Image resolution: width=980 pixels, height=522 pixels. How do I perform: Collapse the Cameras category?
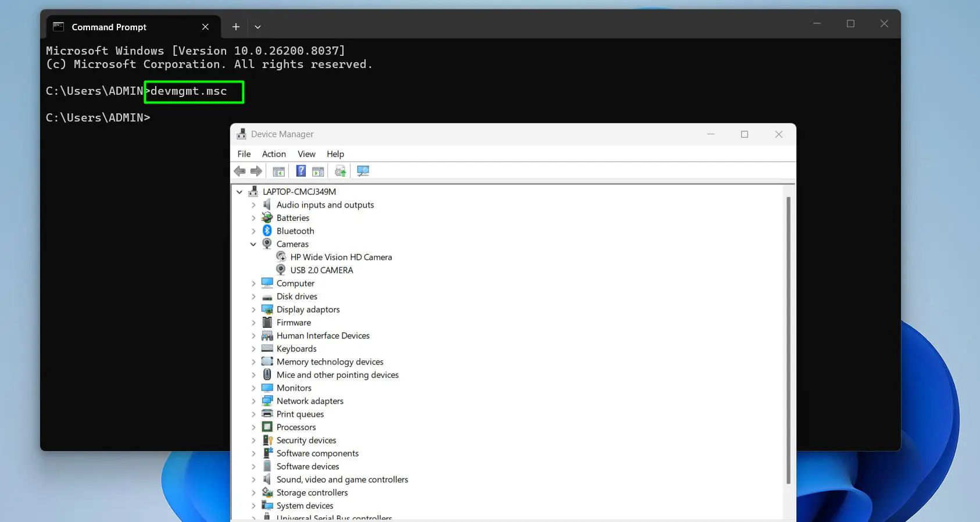coord(253,244)
